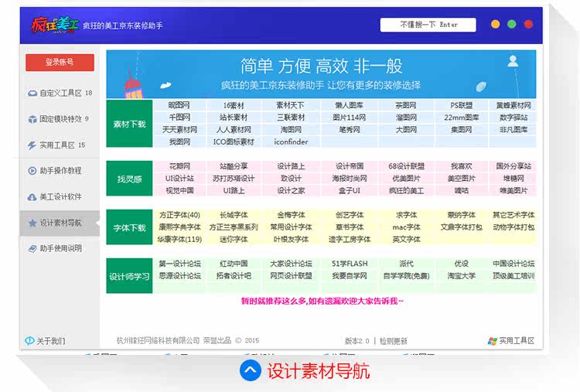Open the 昵图网 material link
Image resolution: width=580 pixels, height=392 pixels.
pyautogui.click(x=179, y=105)
